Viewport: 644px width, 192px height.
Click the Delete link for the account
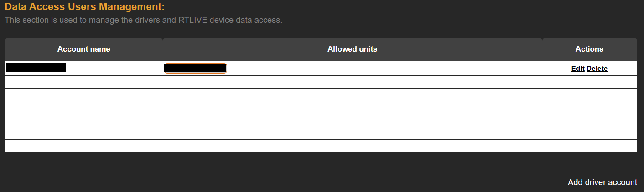tap(597, 69)
